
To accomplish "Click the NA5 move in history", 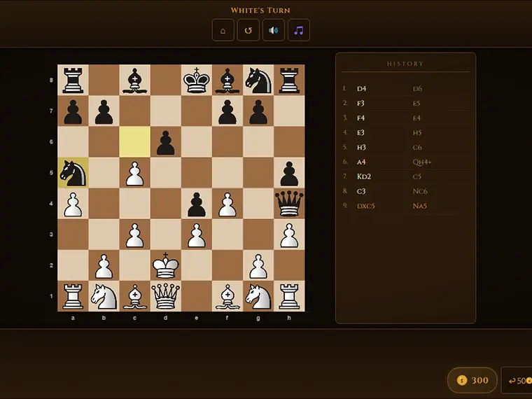I will click(420, 206).
